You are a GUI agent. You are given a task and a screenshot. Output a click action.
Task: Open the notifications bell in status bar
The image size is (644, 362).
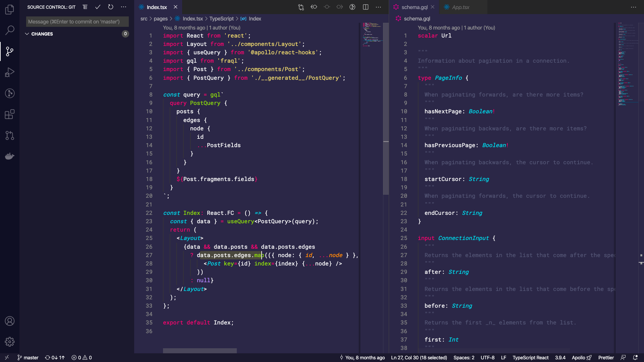pos(635,358)
